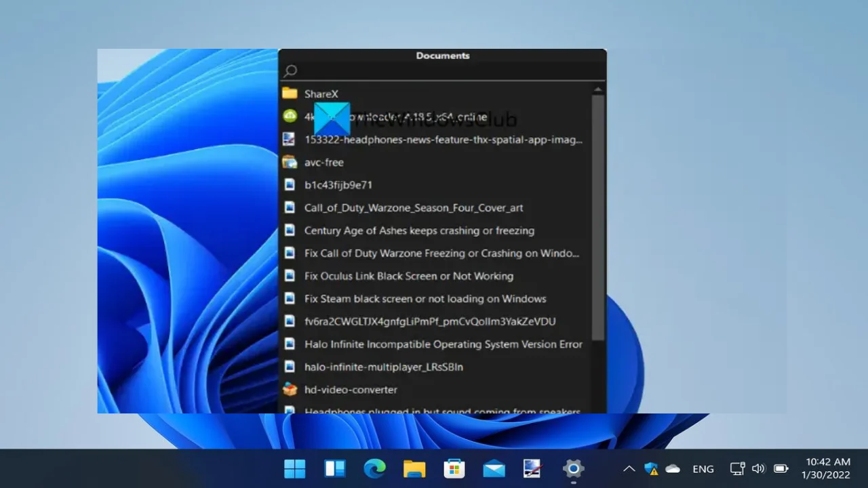This screenshot has width=868, height=488.
Task: Open the Mail app on taskbar
Action: (x=494, y=468)
